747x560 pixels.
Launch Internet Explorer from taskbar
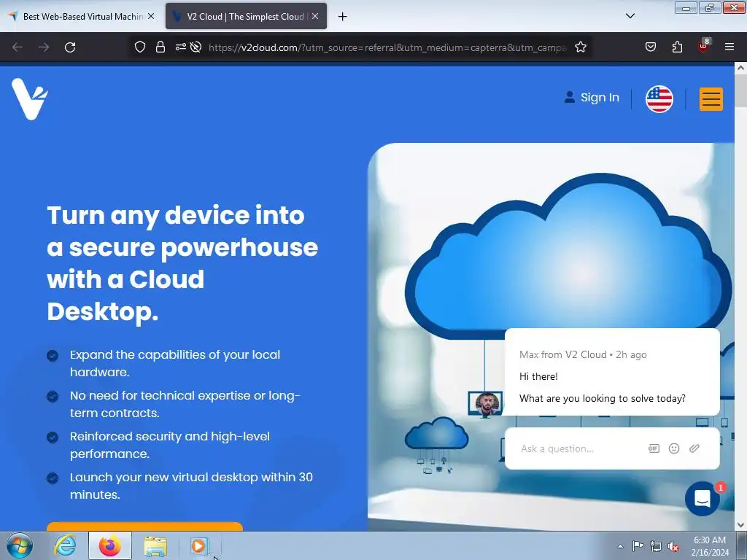tap(65, 545)
